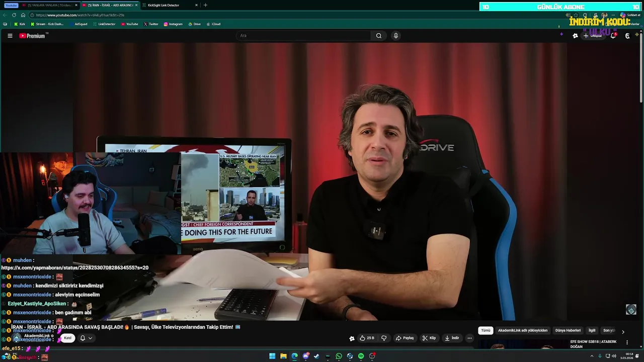Download the video with İndir

tap(452, 338)
